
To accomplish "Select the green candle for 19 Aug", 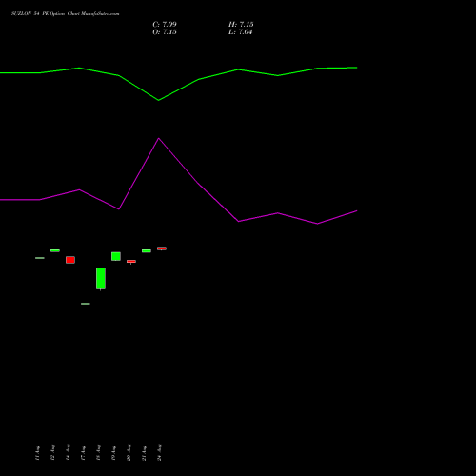I will coord(116,256).
